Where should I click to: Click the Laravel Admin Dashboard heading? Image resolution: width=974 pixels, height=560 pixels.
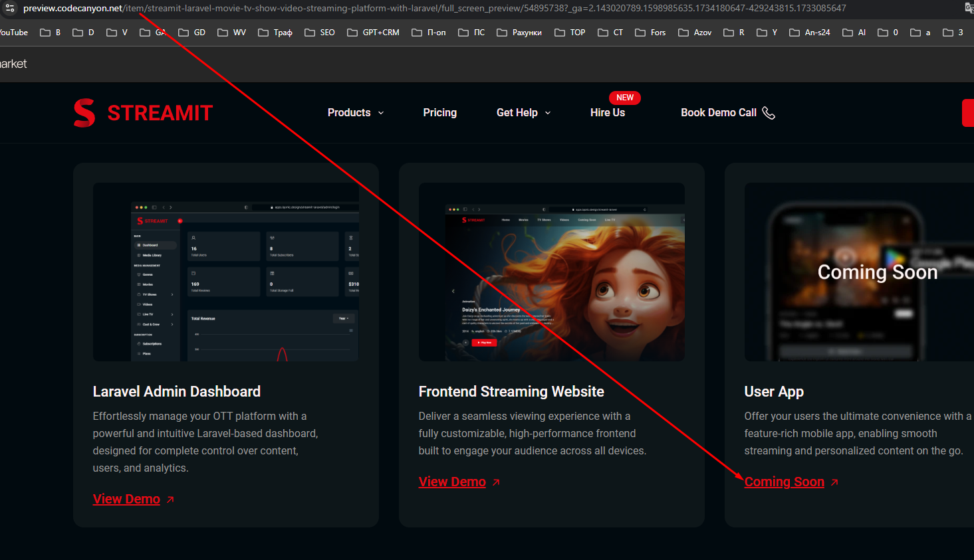[x=177, y=392]
